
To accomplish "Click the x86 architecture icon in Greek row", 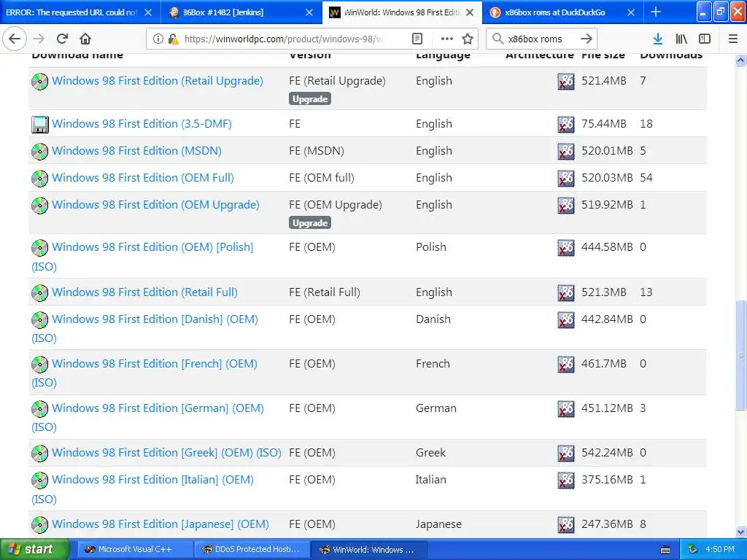I will click(x=566, y=454).
